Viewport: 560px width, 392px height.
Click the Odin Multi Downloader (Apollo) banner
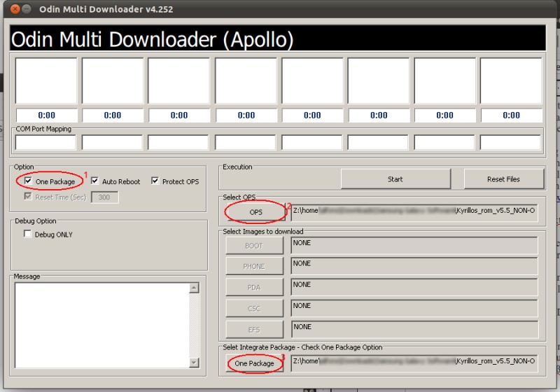tap(277, 38)
